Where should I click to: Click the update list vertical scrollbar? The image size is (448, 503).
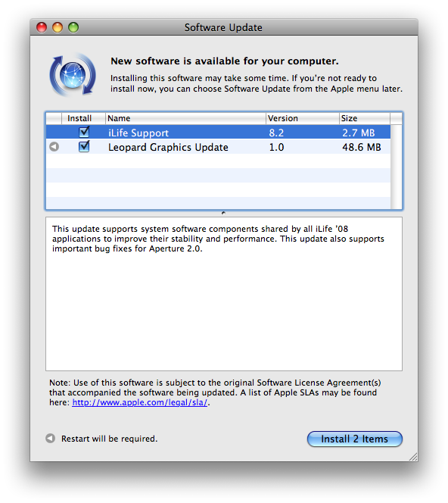pyautogui.click(x=396, y=167)
